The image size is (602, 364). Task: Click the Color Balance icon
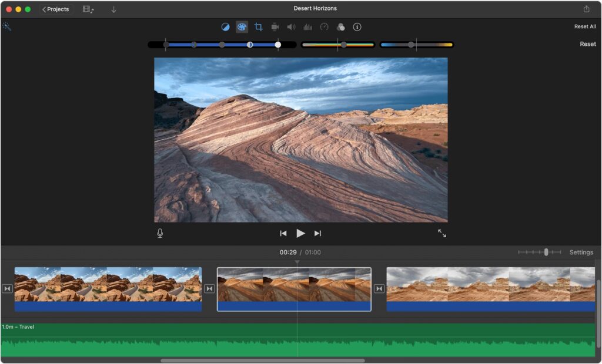(225, 27)
